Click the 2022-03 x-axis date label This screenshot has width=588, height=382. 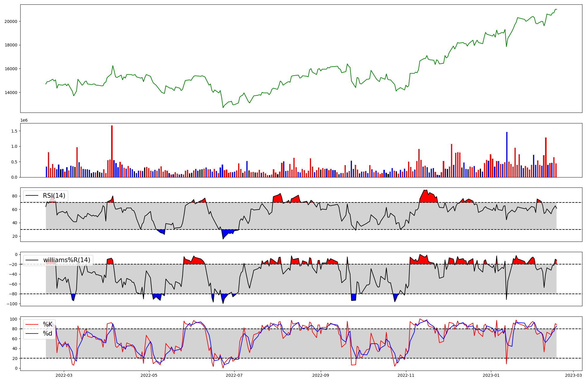pyautogui.click(x=64, y=375)
